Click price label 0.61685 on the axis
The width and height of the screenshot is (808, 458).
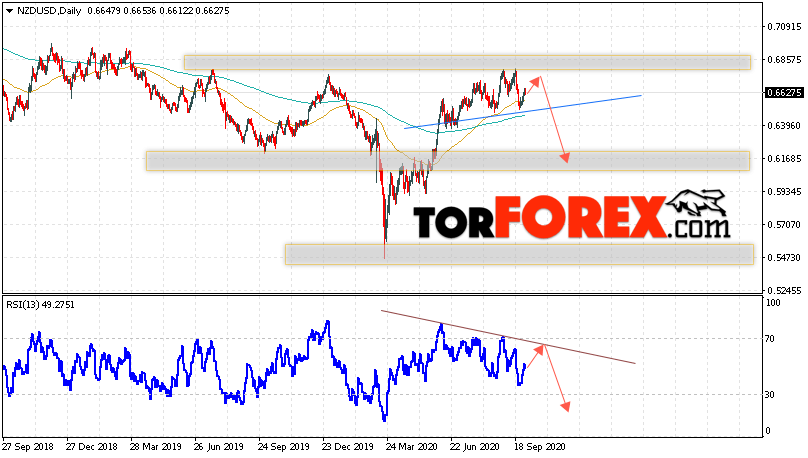784,158
